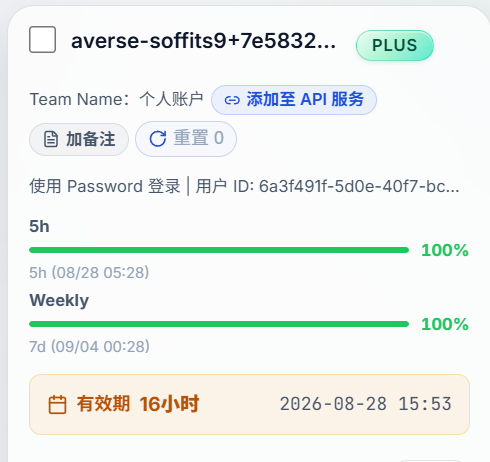Click 添加至 API 服务 button
490x462 pixels.
tap(294, 100)
